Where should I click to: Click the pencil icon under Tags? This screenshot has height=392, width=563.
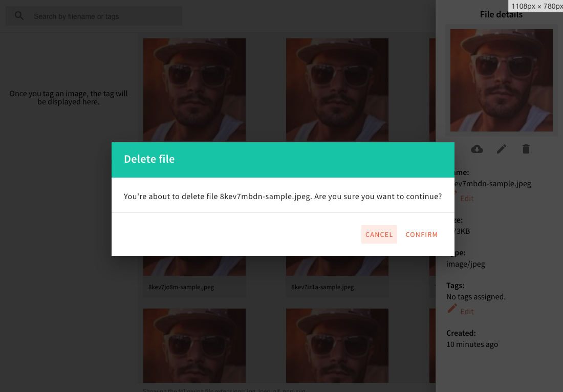click(x=452, y=308)
